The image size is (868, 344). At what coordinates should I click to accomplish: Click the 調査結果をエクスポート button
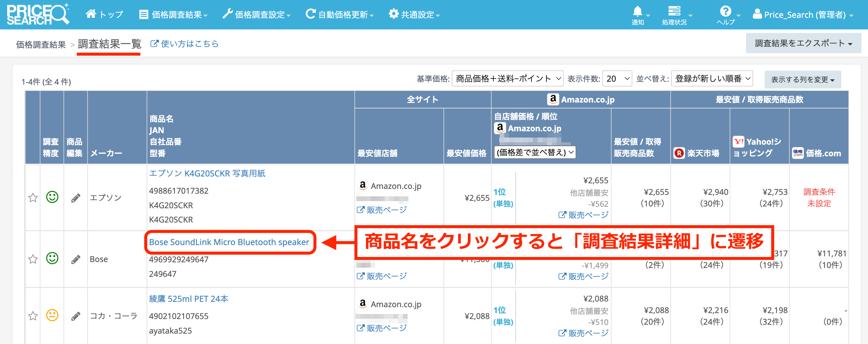click(x=803, y=43)
